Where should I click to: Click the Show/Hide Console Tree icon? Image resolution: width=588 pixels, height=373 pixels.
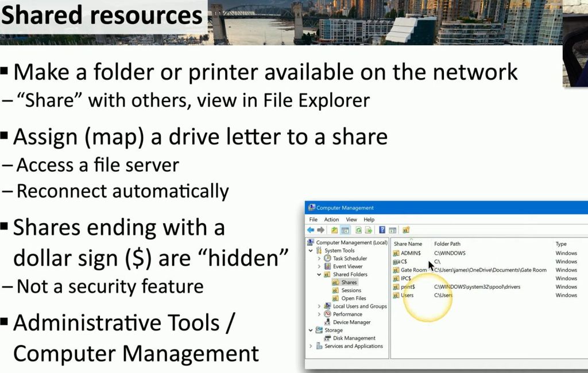click(345, 230)
